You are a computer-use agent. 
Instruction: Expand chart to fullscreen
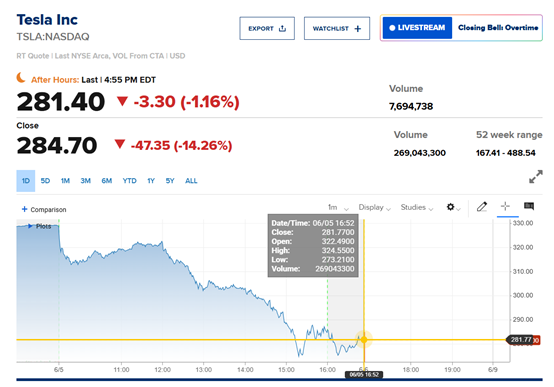tap(536, 177)
